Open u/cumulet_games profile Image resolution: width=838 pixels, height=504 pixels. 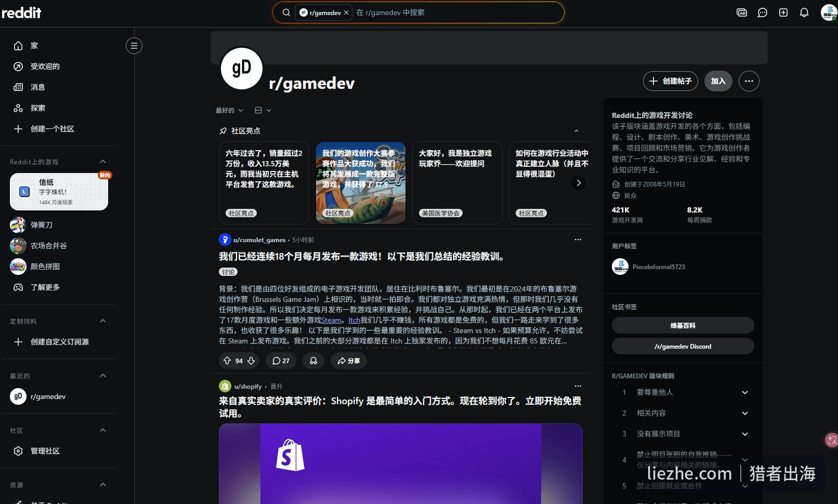tap(259, 240)
